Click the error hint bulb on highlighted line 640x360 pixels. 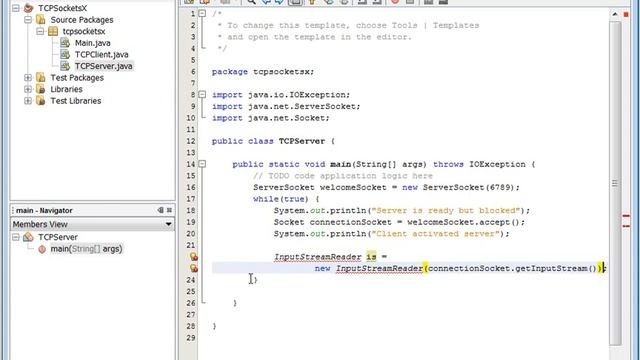(x=193, y=268)
